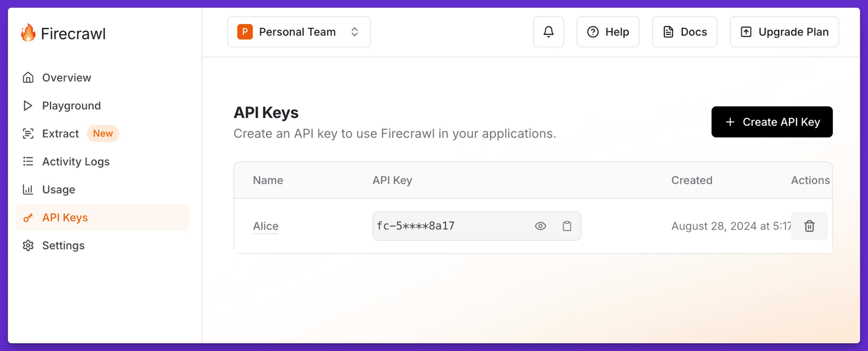
Task: Click the API Keys page heading
Action: [266, 112]
